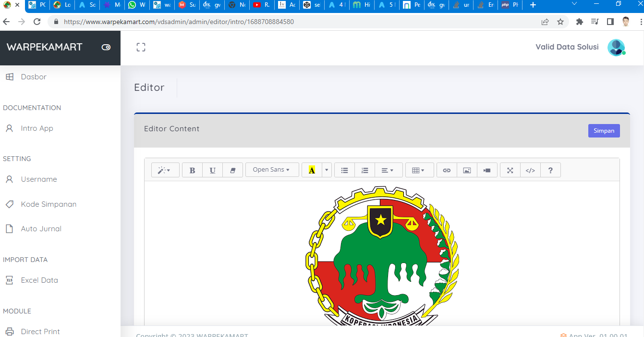This screenshot has width=644, height=337.
Task: Open the table insert dropdown
Action: [x=419, y=170]
